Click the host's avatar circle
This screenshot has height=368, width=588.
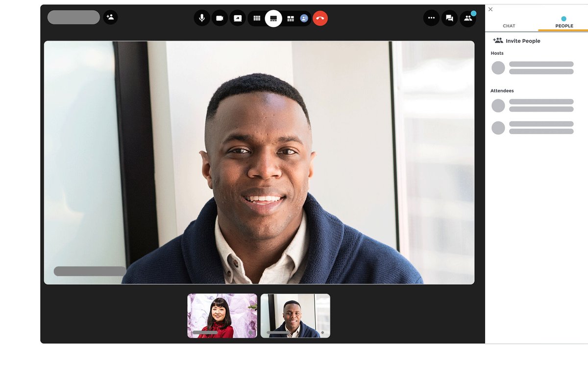[x=498, y=68]
